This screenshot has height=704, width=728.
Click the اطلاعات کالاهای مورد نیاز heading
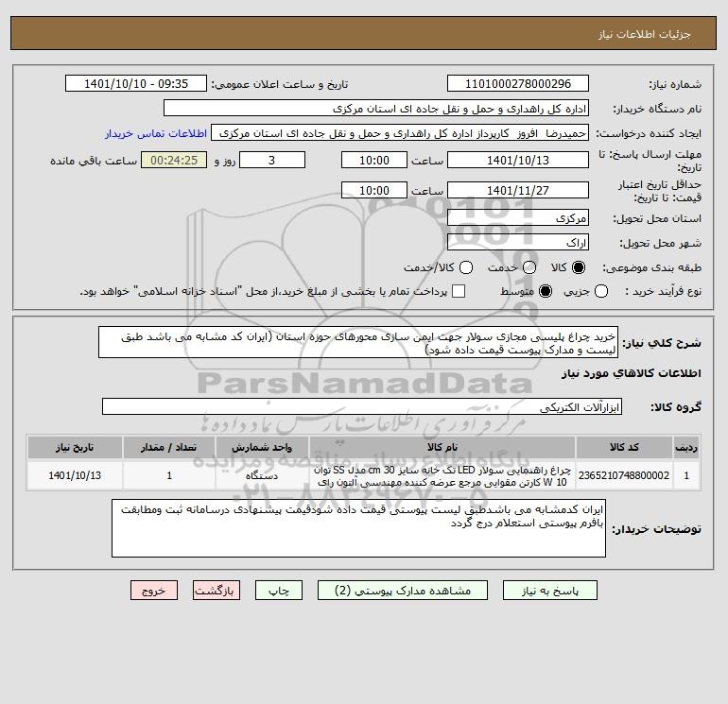pos(631,373)
